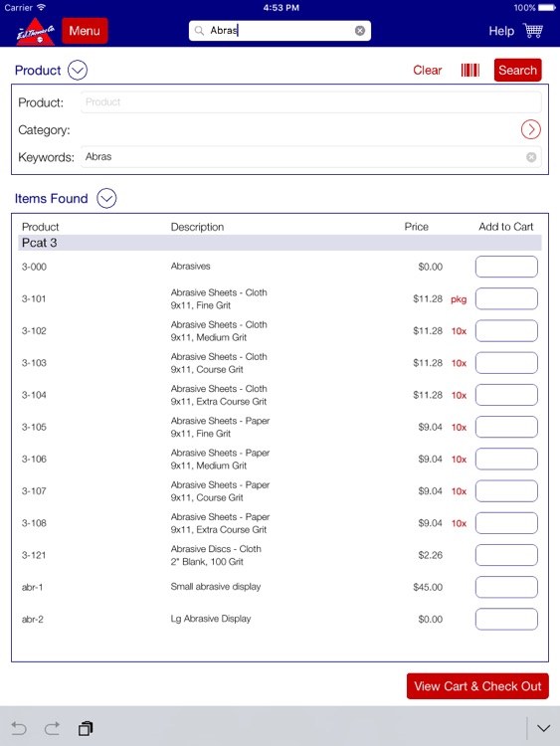Screen dimensions: 560x746
Task: Open the Category selection arrow
Action: pyautogui.click(x=530, y=129)
